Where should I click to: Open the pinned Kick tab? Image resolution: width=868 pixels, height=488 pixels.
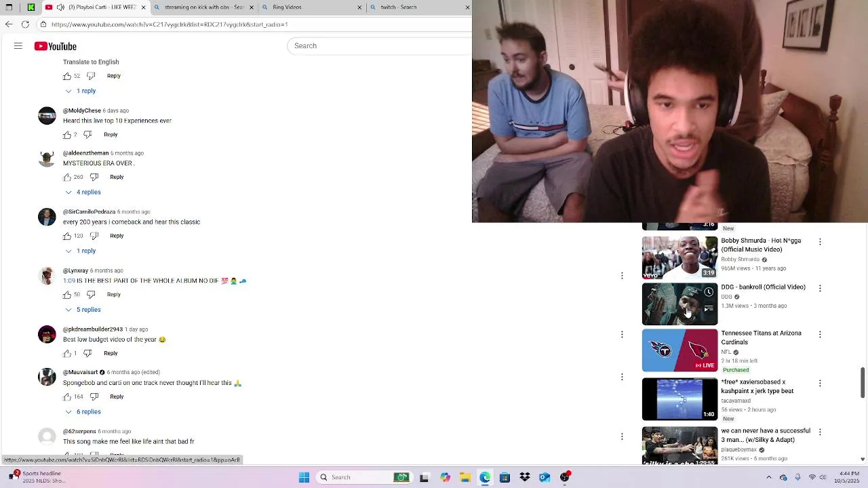[x=31, y=7]
